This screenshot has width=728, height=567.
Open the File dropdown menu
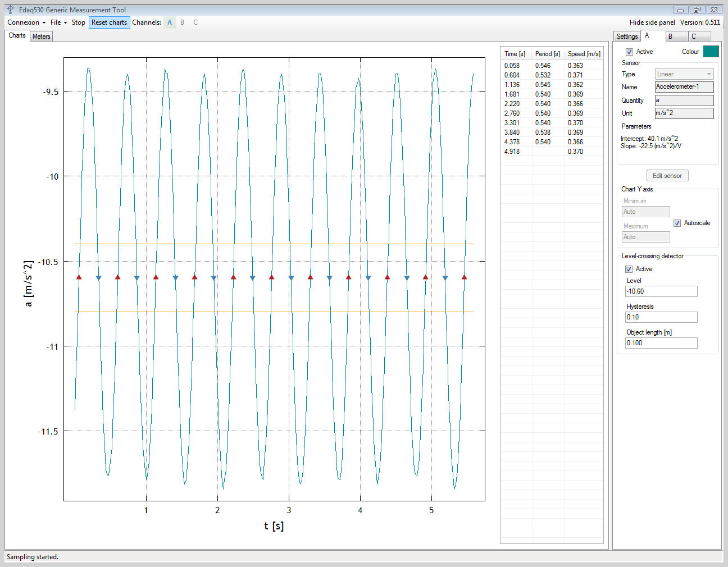pos(58,22)
